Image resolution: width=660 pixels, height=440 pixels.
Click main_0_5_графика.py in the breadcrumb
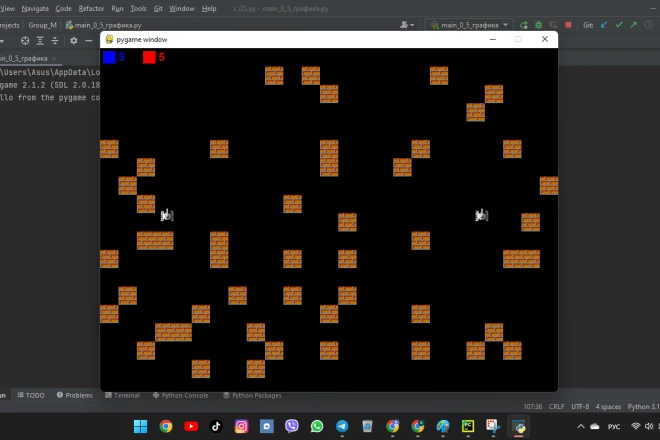pos(104,25)
